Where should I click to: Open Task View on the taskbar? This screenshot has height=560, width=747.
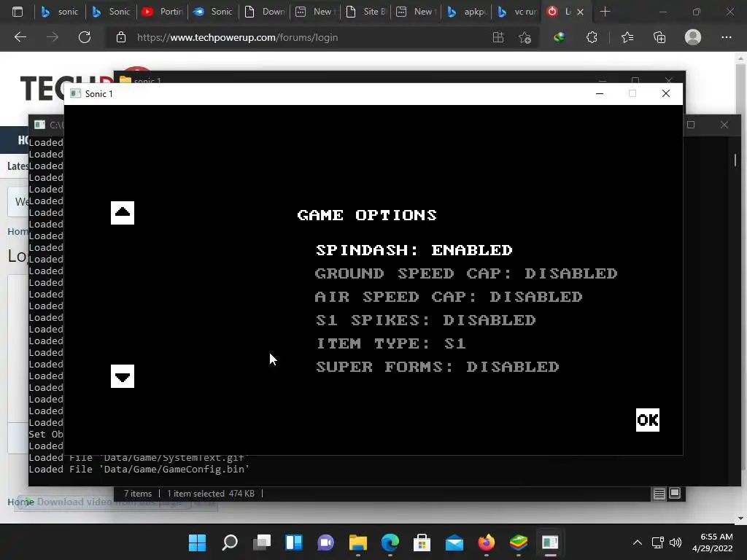[x=262, y=542]
